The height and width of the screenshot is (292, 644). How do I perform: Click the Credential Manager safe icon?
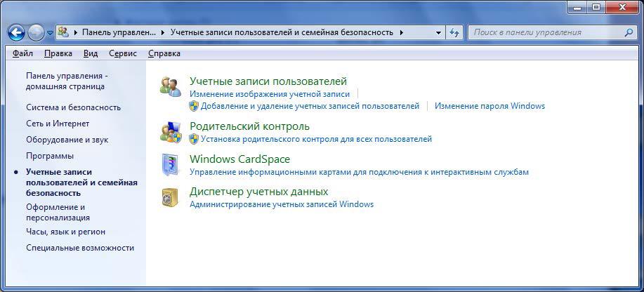(169, 197)
